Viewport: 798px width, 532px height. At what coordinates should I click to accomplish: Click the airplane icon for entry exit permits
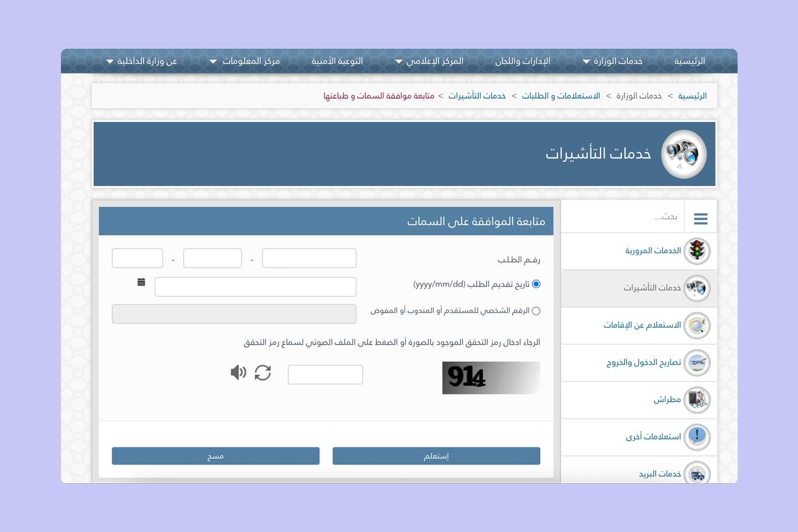point(697,363)
